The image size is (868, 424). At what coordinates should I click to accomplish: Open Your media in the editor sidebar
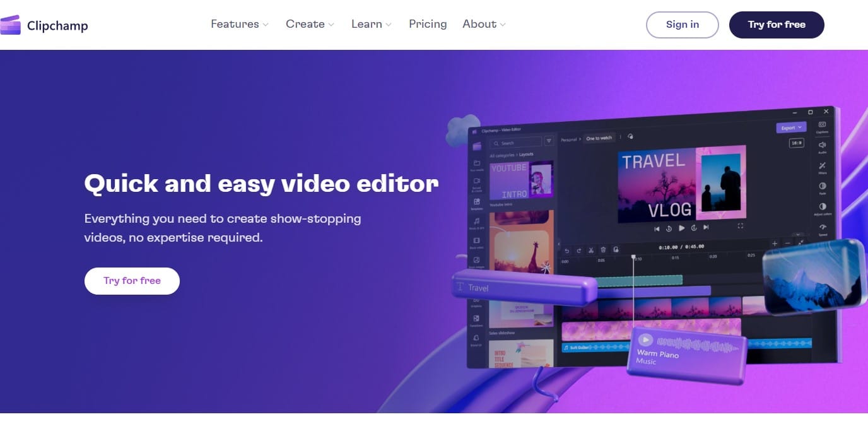tap(477, 165)
